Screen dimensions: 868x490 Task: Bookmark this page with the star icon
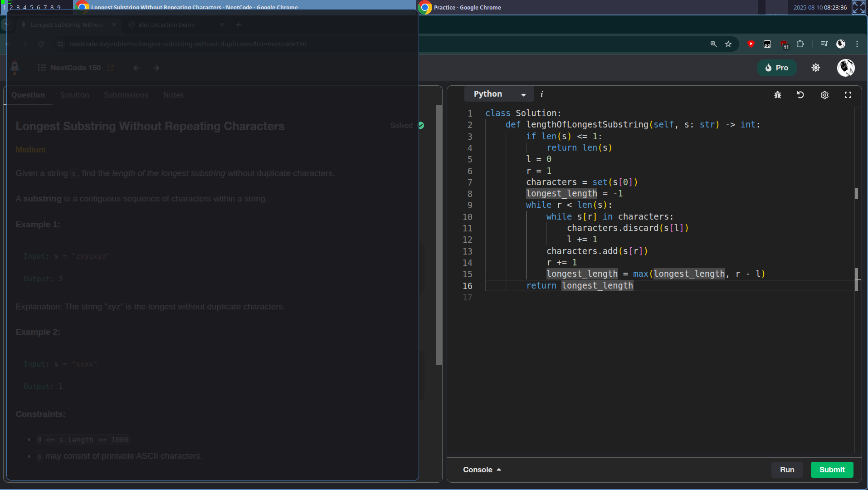tap(728, 44)
